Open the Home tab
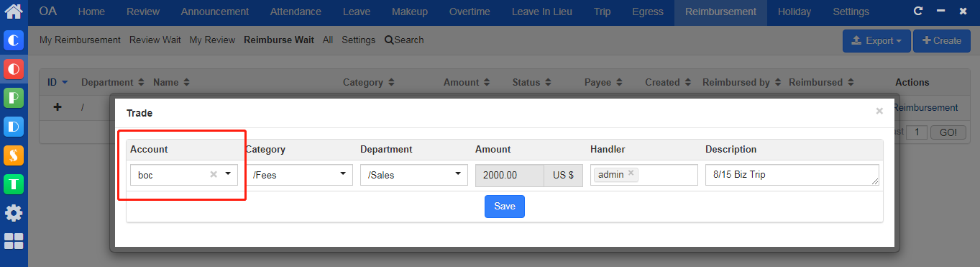Screen dimensions: 980x267 tap(91, 12)
